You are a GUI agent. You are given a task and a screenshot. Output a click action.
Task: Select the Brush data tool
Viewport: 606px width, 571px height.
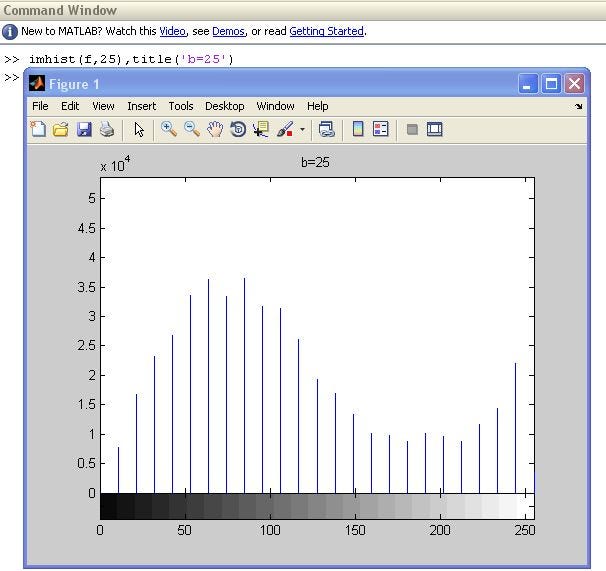point(285,129)
